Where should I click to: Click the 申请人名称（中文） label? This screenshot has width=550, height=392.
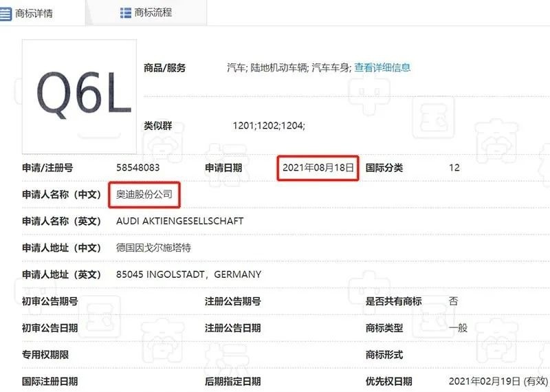61,195
